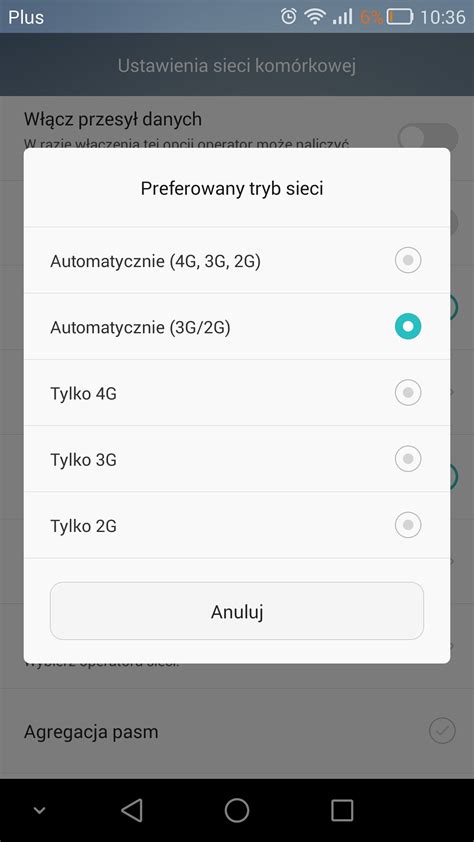Tap the back navigation triangle icon
The image size is (474, 842).
tap(132, 810)
